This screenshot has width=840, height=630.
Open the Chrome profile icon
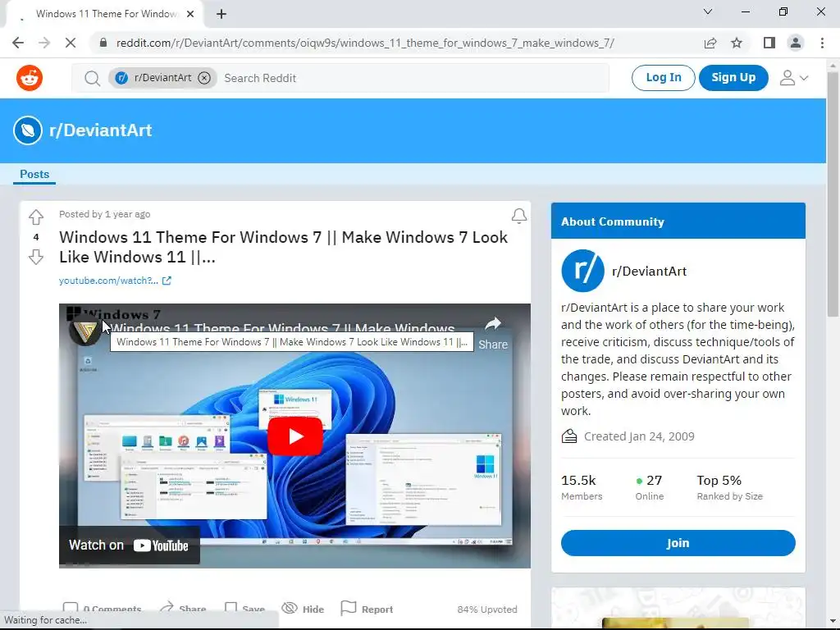coord(796,43)
